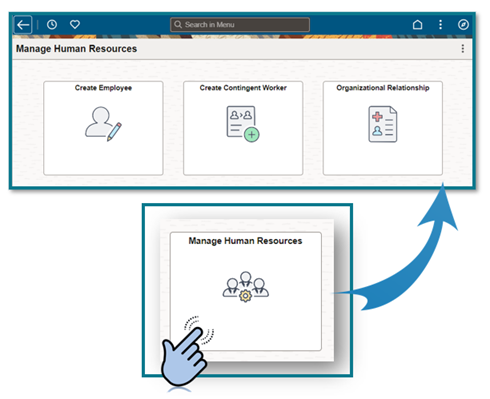
Task: Click the Create Employee tile label
Action: pyautogui.click(x=103, y=88)
